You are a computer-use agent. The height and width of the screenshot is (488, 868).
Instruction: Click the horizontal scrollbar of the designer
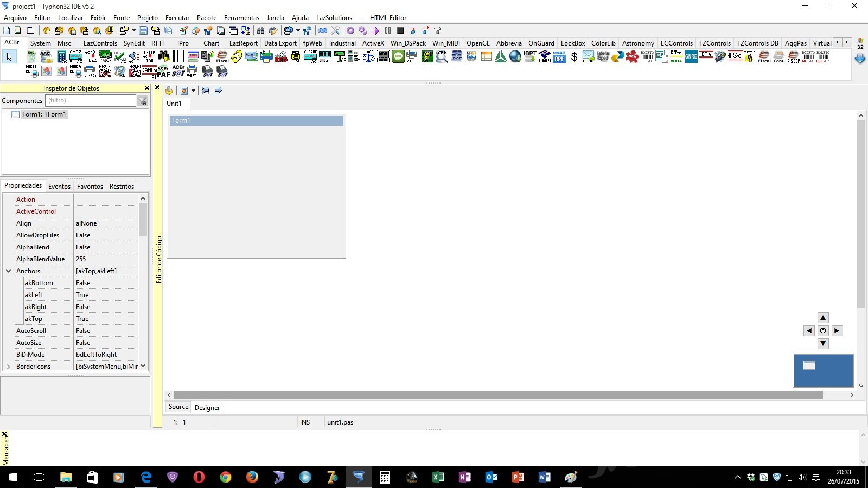click(x=498, y=395)
